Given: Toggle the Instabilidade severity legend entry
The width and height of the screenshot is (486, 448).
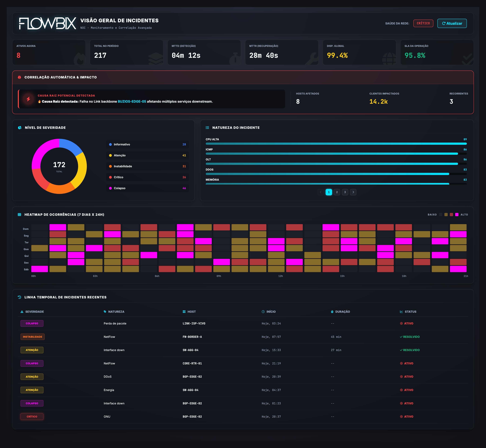Looking at the screenshot, I should [x=147, y=166].
